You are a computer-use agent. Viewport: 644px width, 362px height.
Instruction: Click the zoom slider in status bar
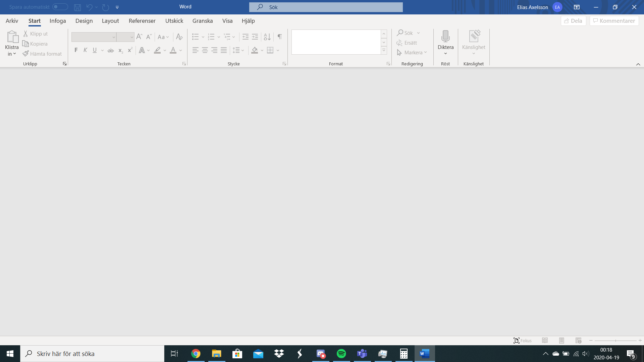click(x=615, y=341)
